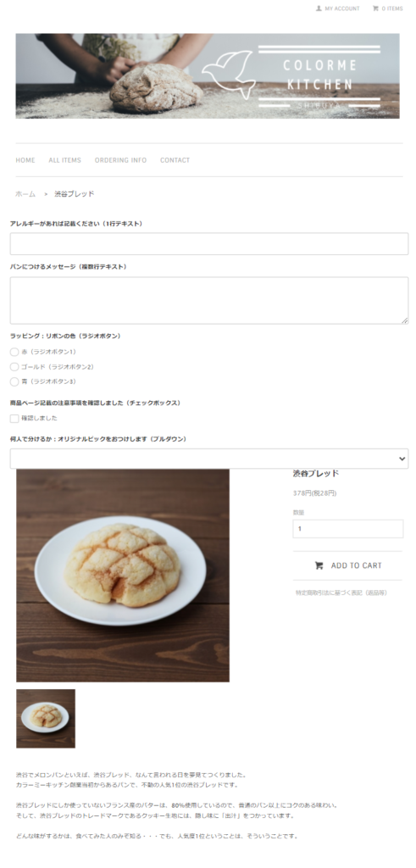The height and width of the screenshot is (868, 416).
Task: Open the HOME menu item
Action: 25,160
